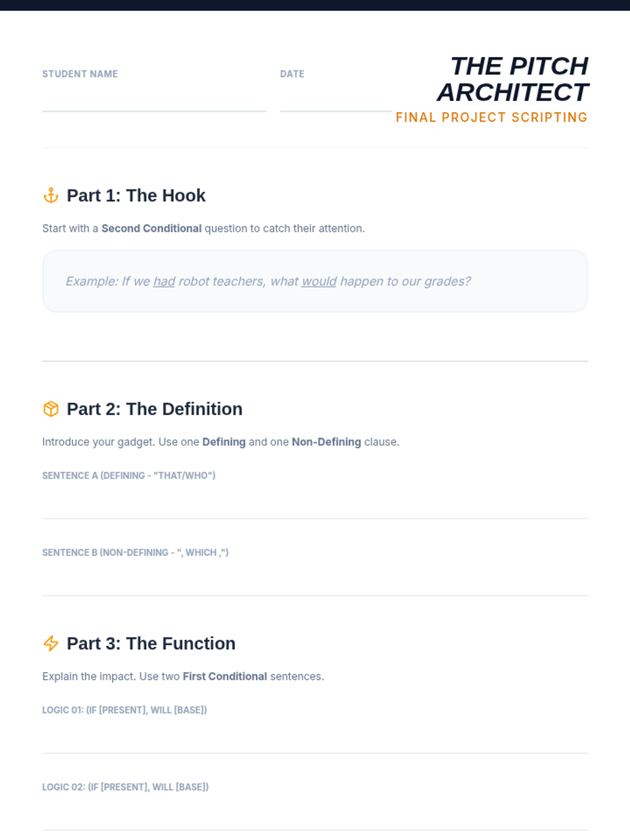Click the bold "First Conditional" text
The image size is (630, 840).
225,676
